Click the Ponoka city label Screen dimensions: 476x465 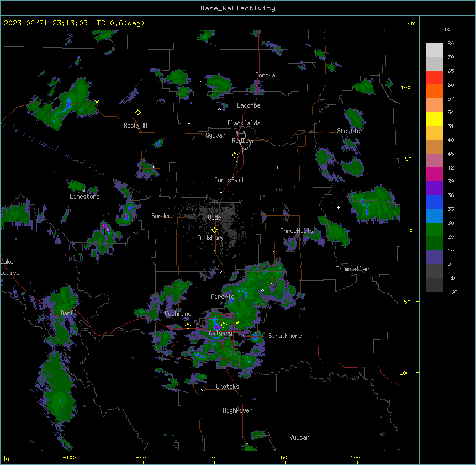265,75
